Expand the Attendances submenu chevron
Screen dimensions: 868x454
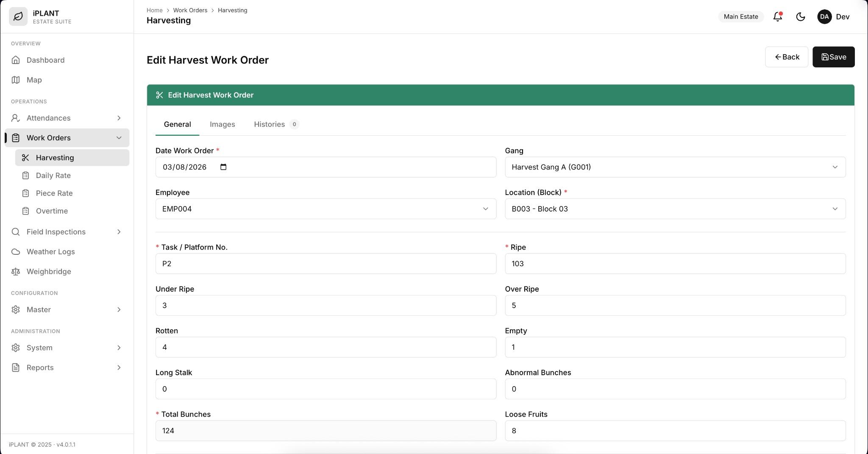click(x=119, y=118)
